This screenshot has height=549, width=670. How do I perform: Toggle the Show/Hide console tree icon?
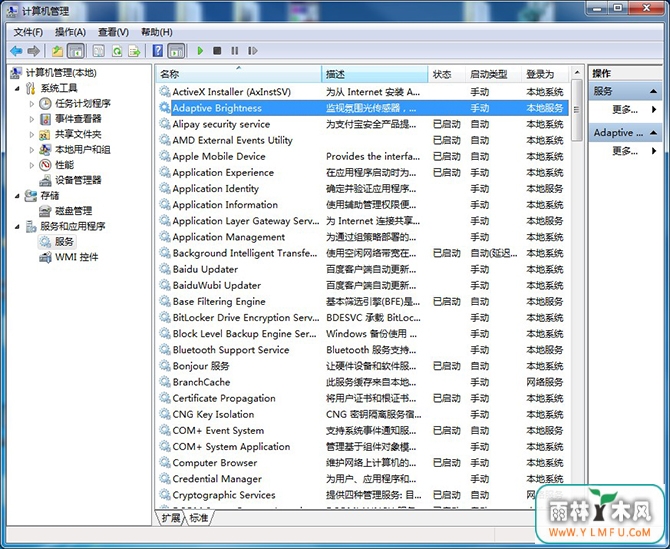point(76,51)
